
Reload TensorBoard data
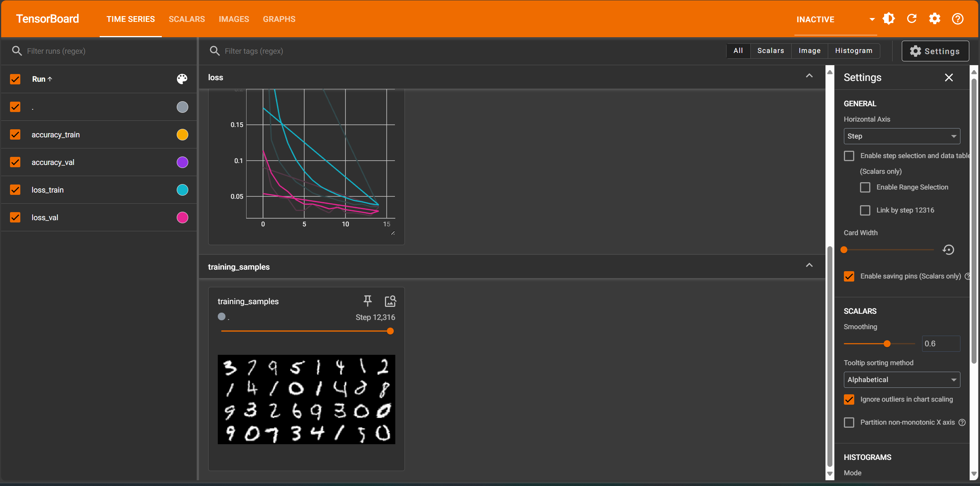[x=912, y=18]
